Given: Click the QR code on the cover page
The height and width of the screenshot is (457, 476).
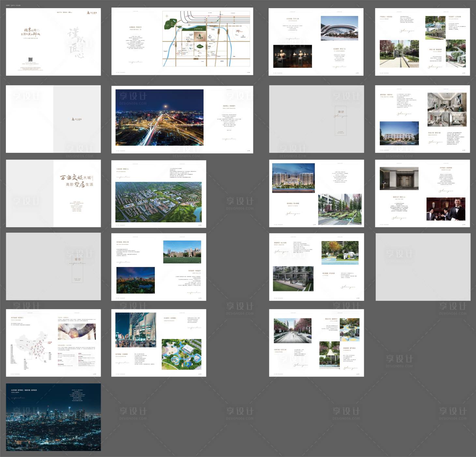Looking at the screenshot, I should click(x=30, y=59).
